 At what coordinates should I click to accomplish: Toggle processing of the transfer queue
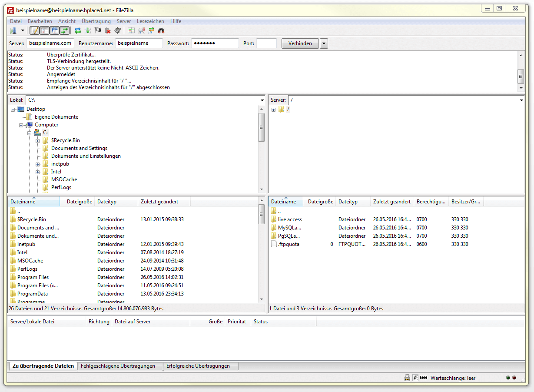tap(88, 30)
